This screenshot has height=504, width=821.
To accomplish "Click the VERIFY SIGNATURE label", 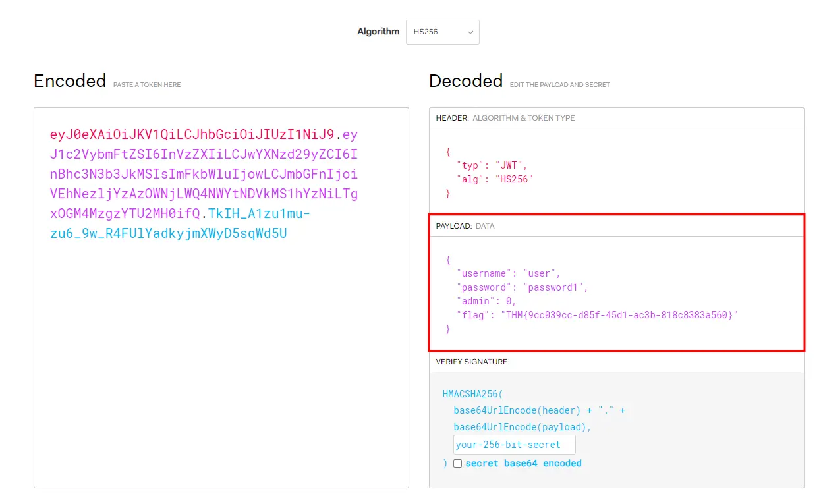I will pyautogui.click(x=472, y=362).
